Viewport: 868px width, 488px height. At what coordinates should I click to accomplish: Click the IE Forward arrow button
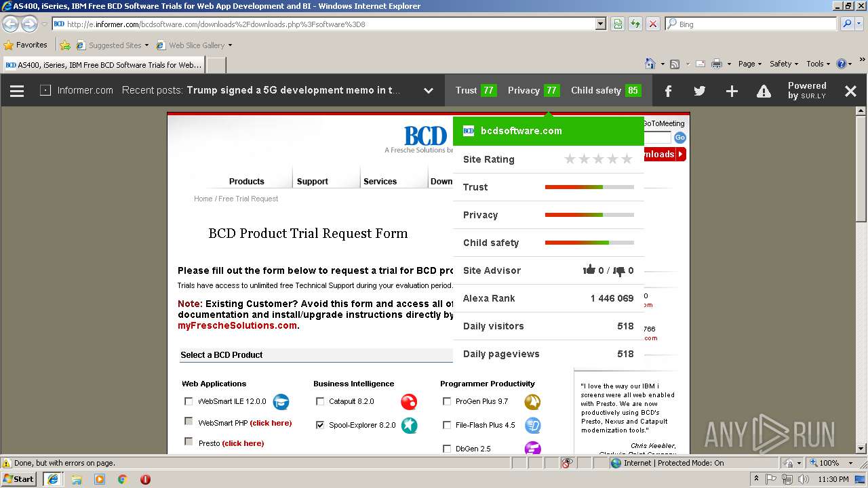tap(29, 24)
